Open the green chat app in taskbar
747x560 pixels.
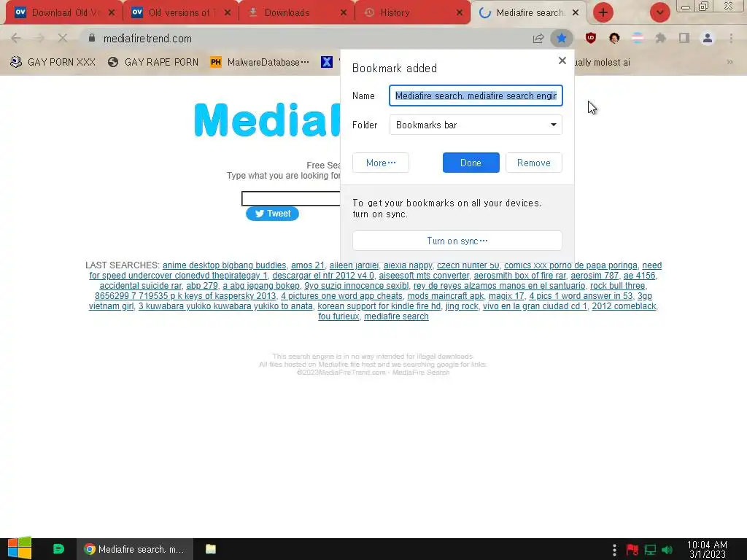coord(58,549)
